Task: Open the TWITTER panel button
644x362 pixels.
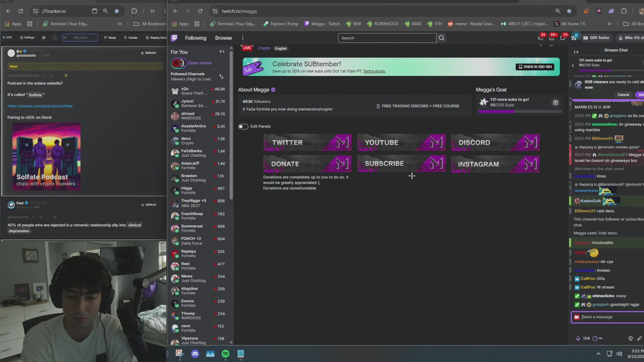Action: (307, 142)
